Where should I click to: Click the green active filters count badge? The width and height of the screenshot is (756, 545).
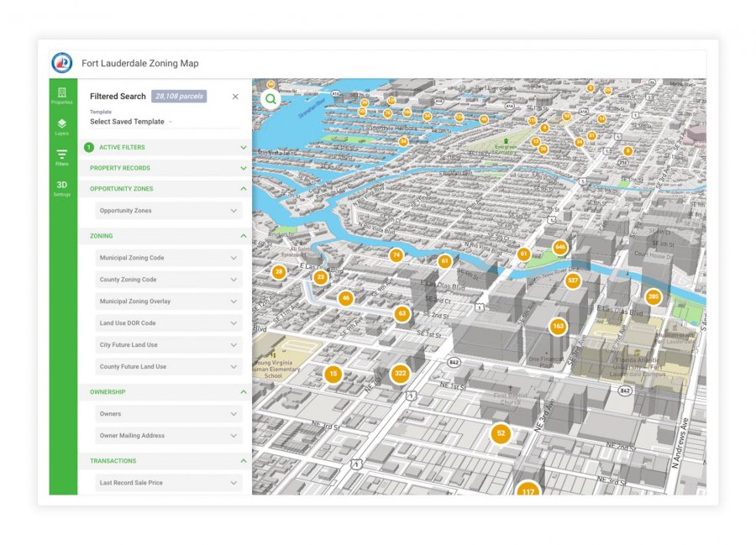point(90,147)
